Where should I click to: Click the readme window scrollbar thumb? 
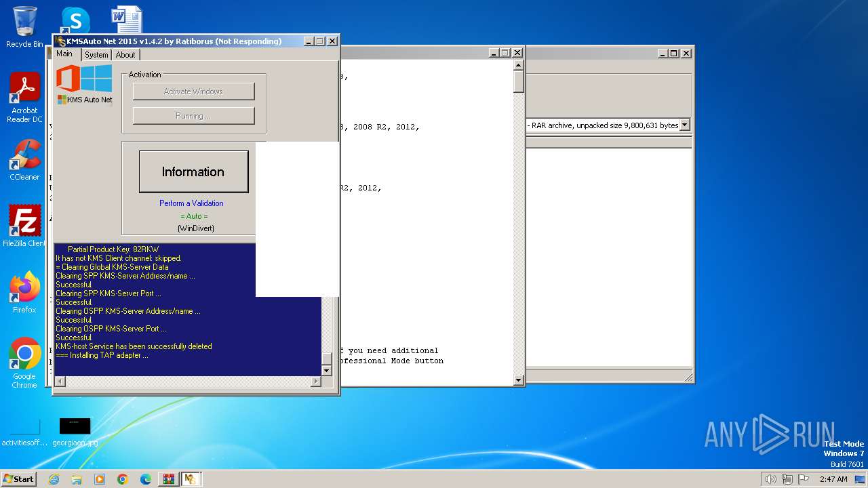coord(519,81)
